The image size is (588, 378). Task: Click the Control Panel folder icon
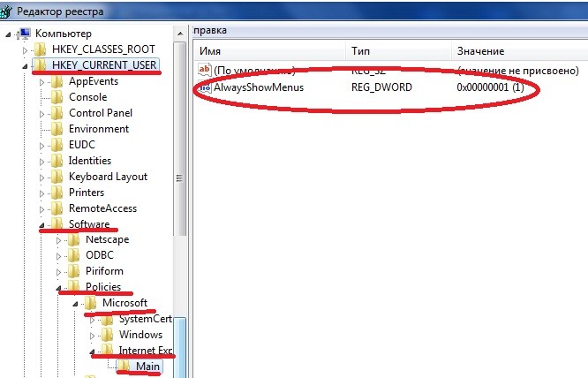[x=57, y=113]
